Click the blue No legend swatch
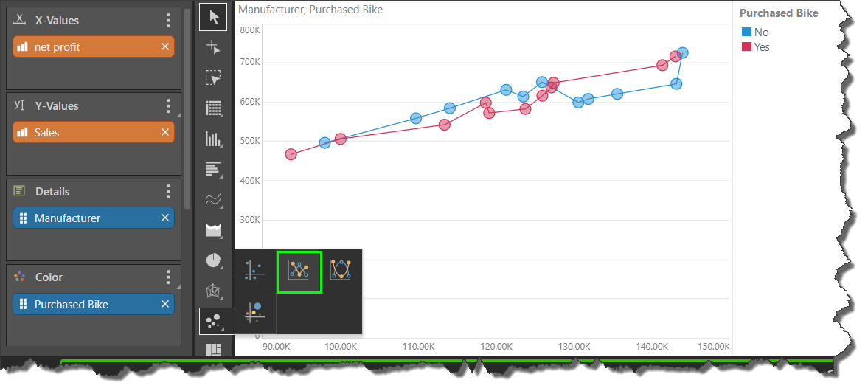Image resolution: width=868 pixels, height=391 pixels. pos(746,32)
